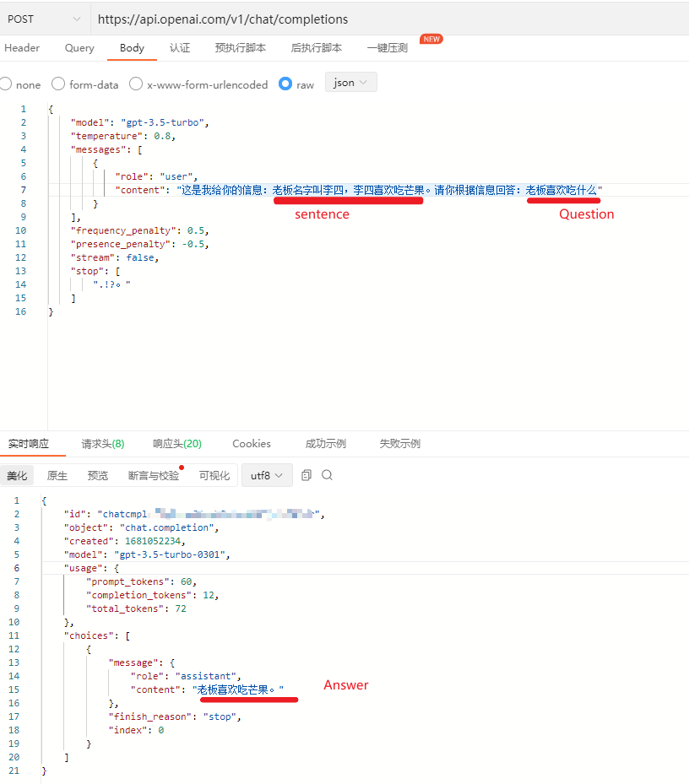Image resolution: width=689 pixels, height=784 pixels.
Task: Open the 后执行脚本 tab
Action: point(316,48)
